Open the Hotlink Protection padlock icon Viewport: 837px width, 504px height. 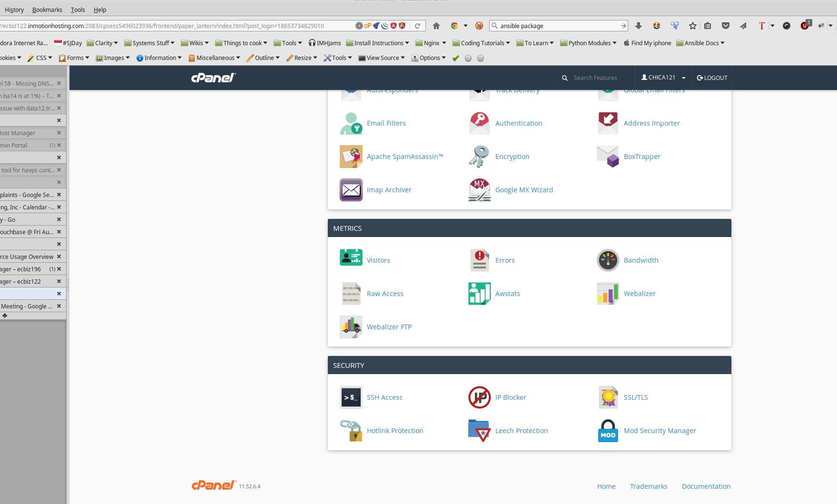pos(351,431)
